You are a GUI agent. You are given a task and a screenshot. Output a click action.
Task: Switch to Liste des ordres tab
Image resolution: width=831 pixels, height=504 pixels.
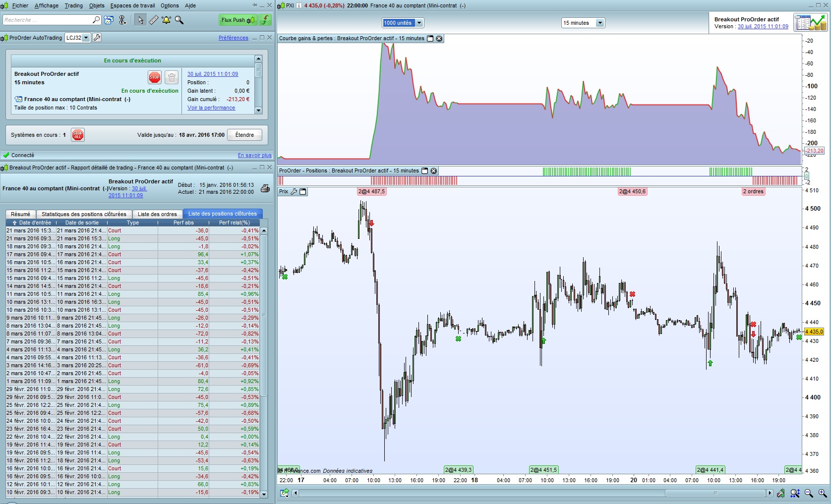[x=157, y=214]
